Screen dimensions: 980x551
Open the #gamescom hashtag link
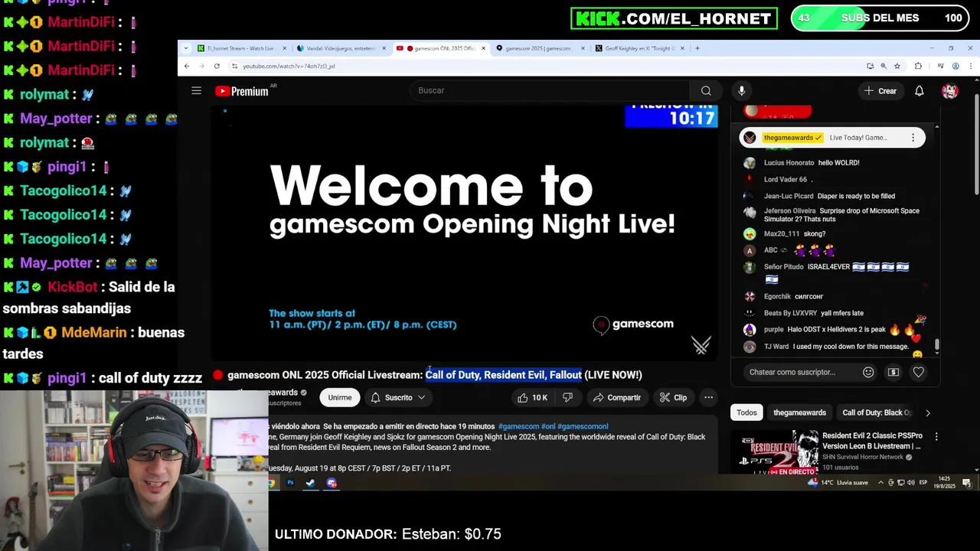519,426
